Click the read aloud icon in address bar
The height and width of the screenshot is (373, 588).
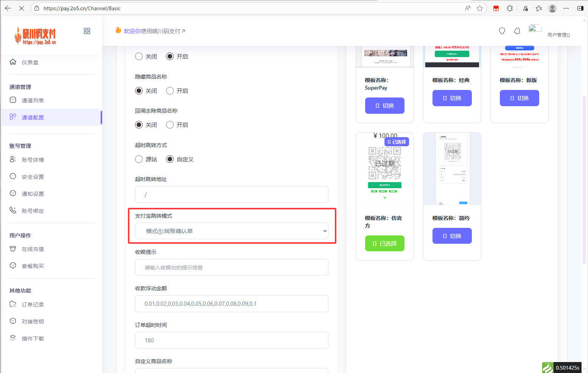(x=468, y=8)
